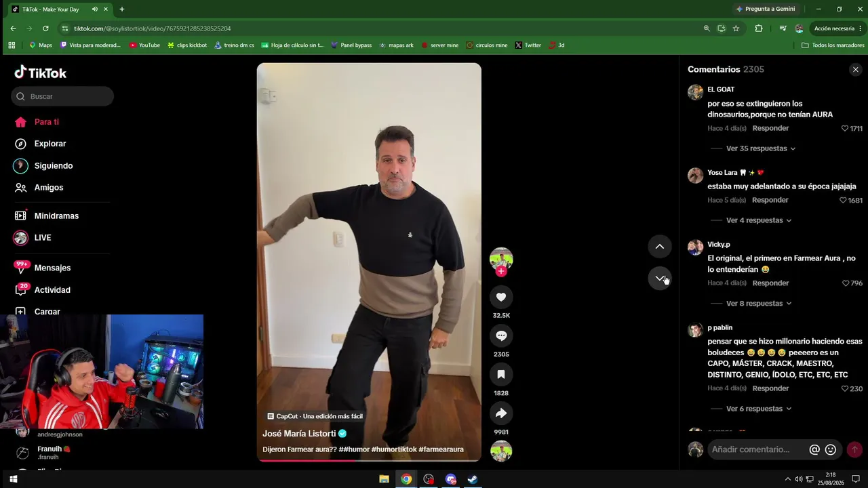Reload the TikTok page
The width and height of the screenshot is (868, 488).
(x=45, y=28)
